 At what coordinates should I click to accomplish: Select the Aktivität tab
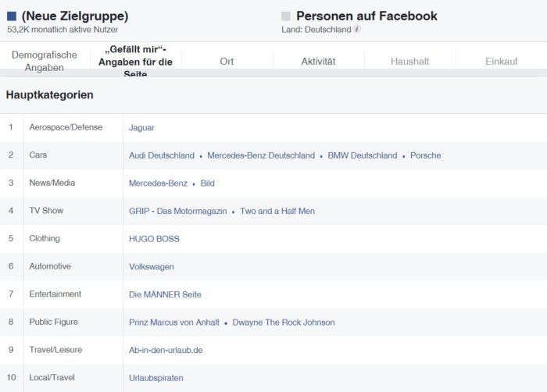click(318, 62)
